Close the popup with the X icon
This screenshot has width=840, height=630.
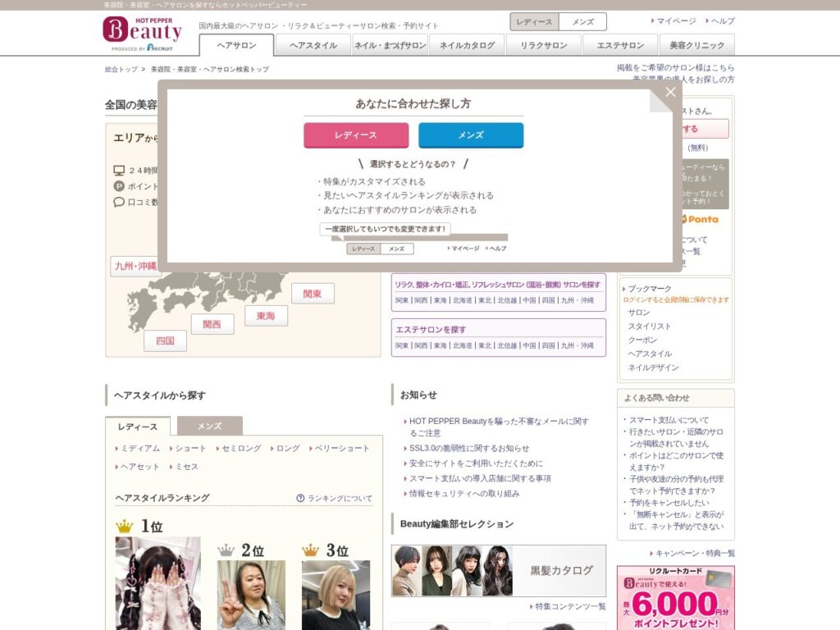tap(670, 92)
